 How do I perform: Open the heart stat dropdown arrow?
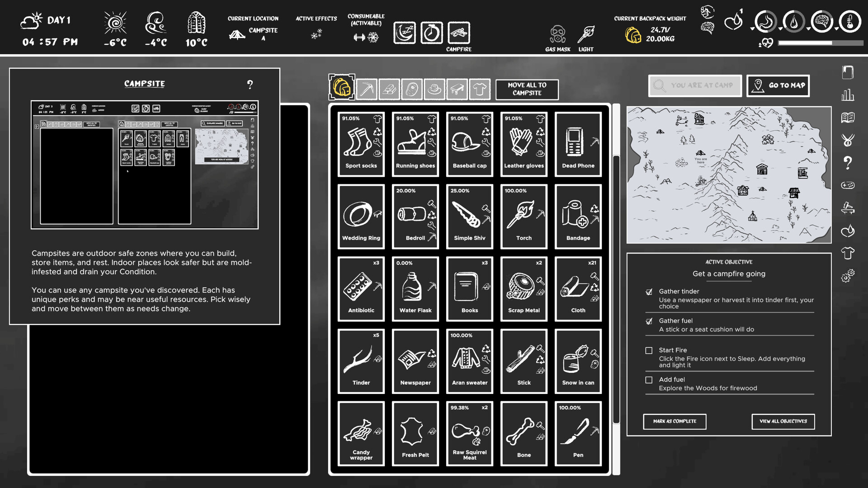[x=760, y=44]
